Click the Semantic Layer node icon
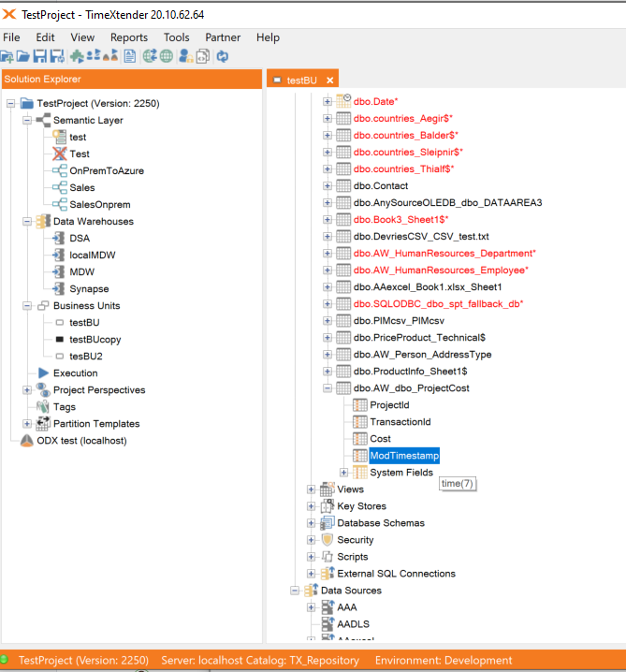 [43, 120]
